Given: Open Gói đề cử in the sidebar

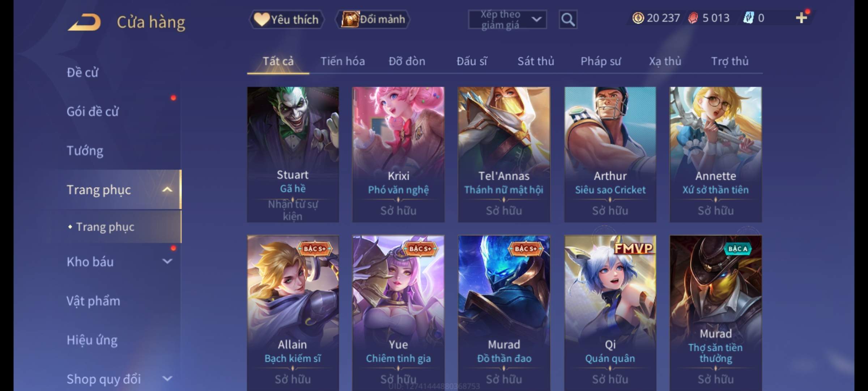Looking at the screenshot, I should [93, 112].
